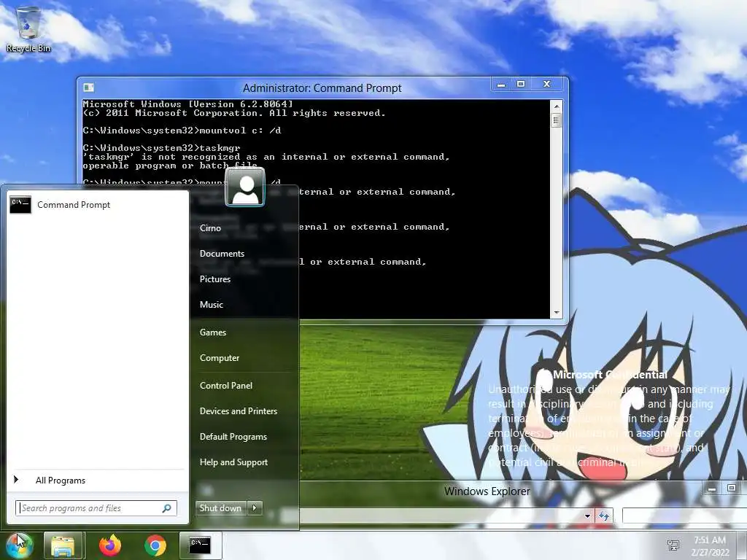Viewport: 747px width, 560px height.
Task: Open Computer from Start menu
Action: (220, 358)
